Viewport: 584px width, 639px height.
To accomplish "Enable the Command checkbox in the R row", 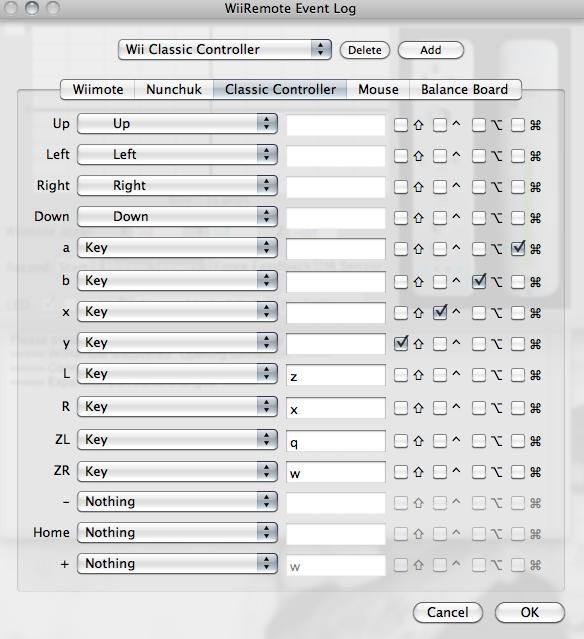I will point(518,408).
